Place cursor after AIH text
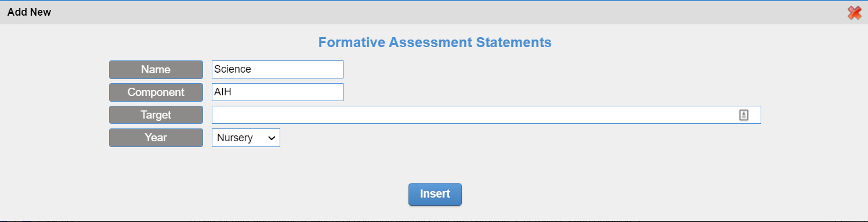Screen dimensions: 868x222 coord(232,92)
